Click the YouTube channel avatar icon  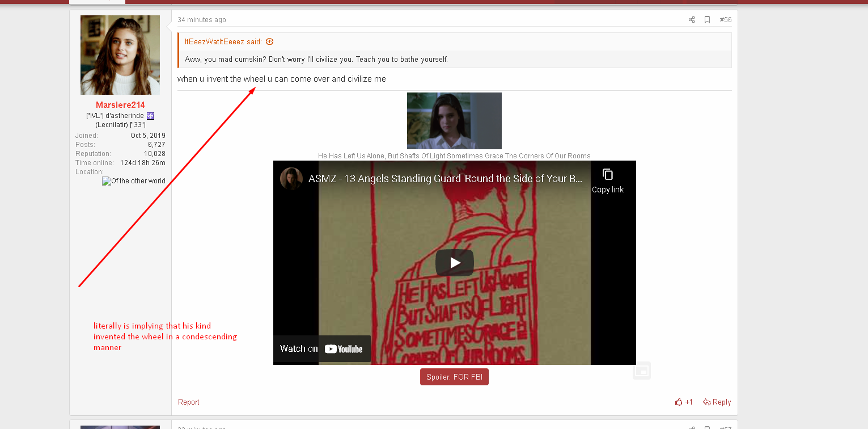click(291, 178)
